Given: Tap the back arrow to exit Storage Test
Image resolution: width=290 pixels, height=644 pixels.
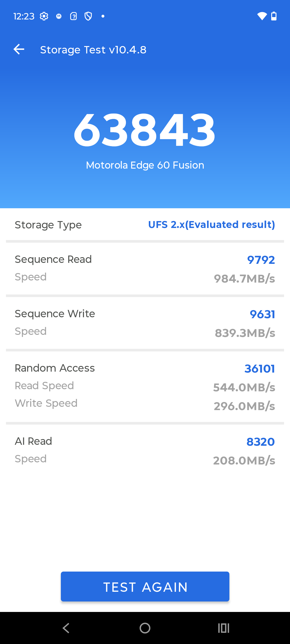Looking at the screenshot, I should 19,49.
